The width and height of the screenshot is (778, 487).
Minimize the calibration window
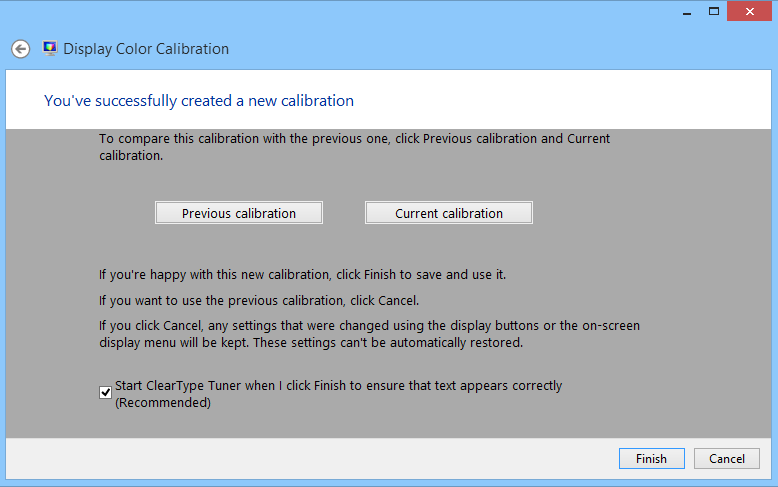[x=687, y=12]
